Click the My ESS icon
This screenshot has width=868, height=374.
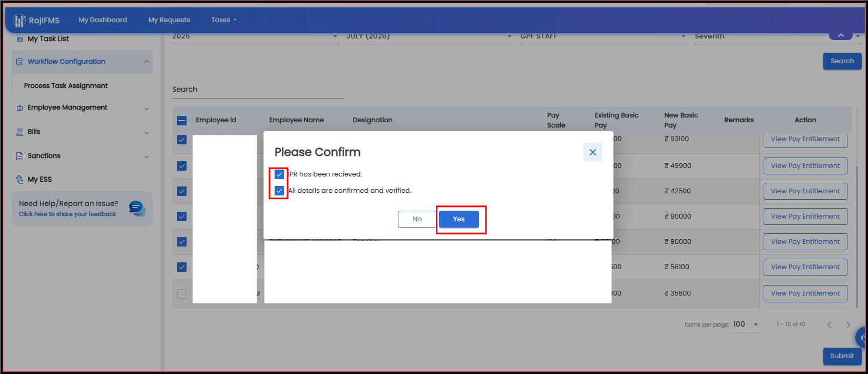tap(19, 180)
